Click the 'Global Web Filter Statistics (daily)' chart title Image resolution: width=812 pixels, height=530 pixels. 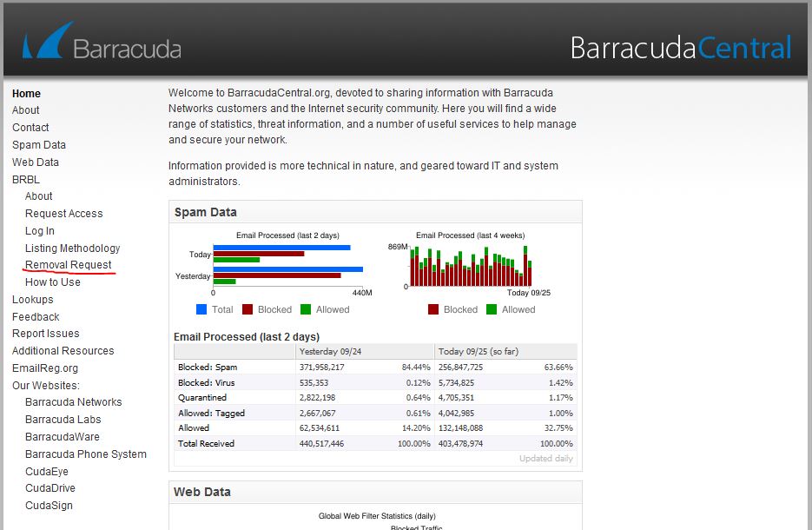[x=377, y=516]
